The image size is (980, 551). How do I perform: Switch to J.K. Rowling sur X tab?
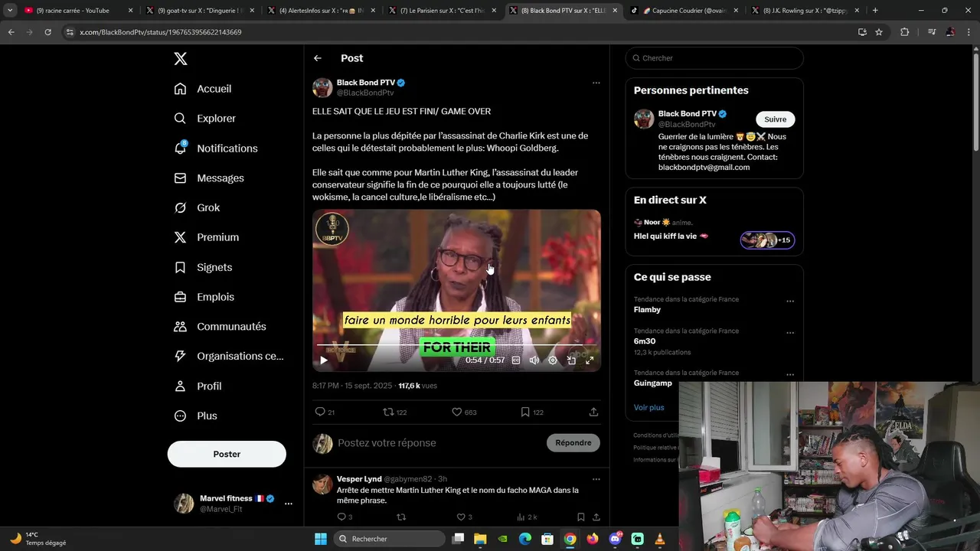805,11
